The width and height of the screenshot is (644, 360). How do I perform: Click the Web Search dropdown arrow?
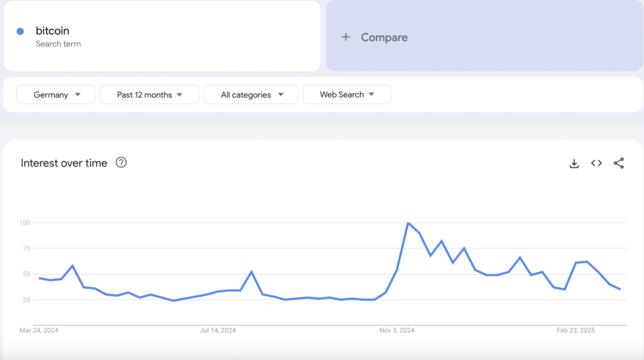[372, 95]
